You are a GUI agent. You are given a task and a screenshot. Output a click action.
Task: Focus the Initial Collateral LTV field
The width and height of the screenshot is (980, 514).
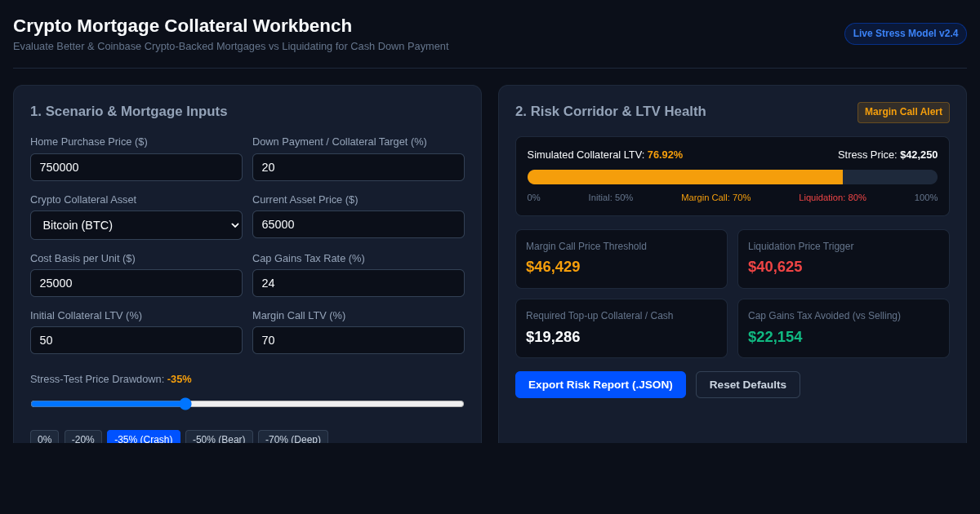pyautogui.click(x=136, y=340)
